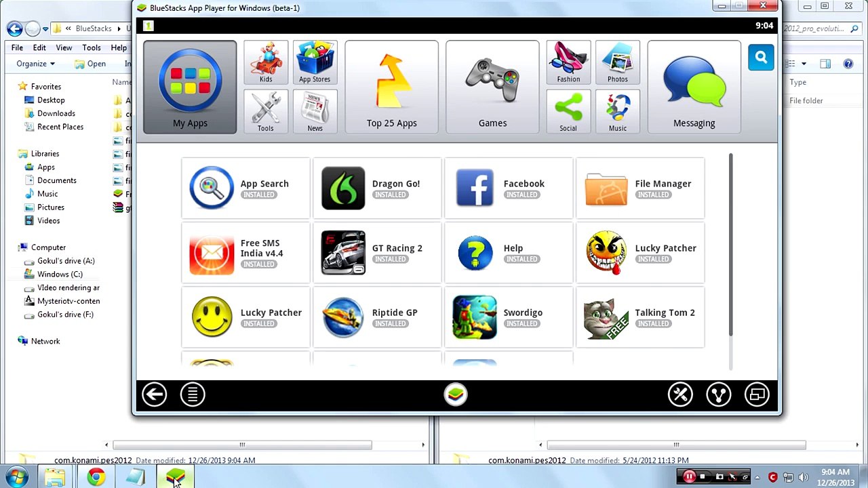Open Explorer recent pages dropdown arrow
868x488 pixels.
[x=45, y=29]
